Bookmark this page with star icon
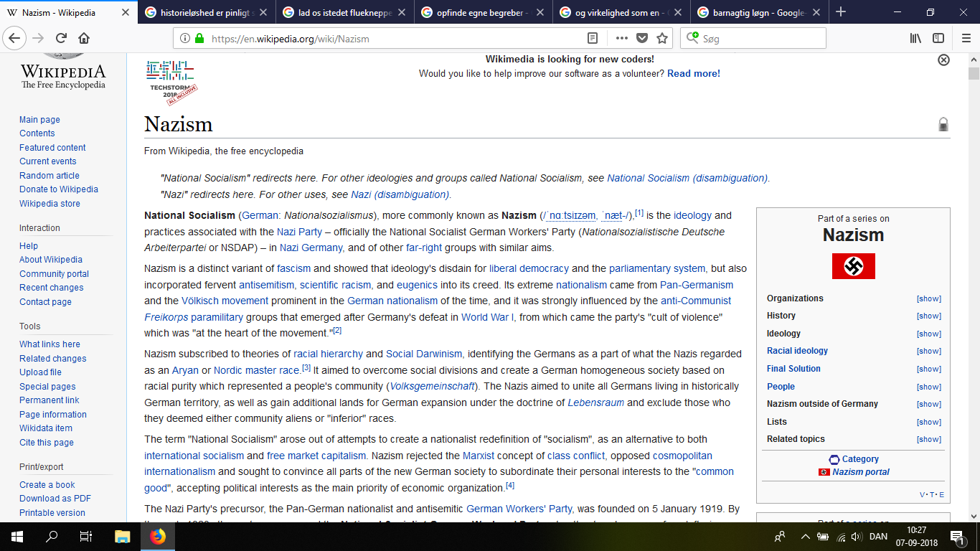Image resolution: width=980 pixels, height=551 pixels. (x=662, y=38)
